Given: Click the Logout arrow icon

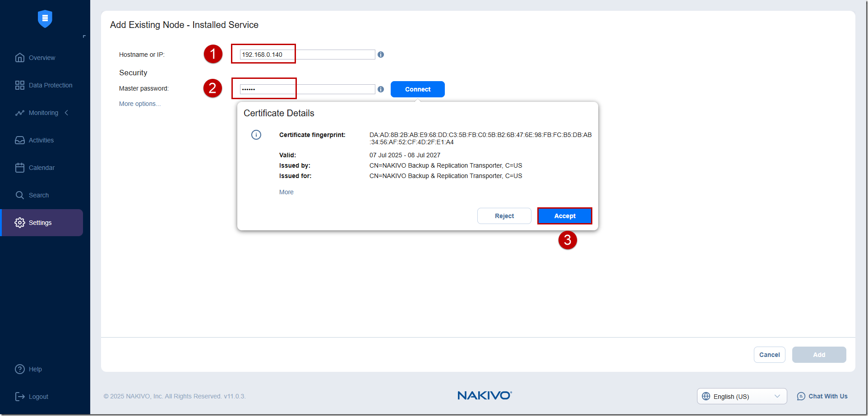Looking at the screenshot, I should 19,397.
